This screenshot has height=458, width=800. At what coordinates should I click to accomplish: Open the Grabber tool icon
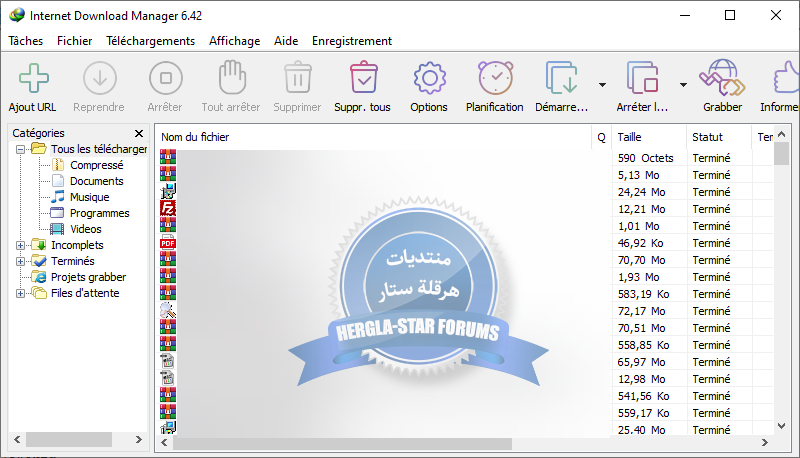click(722, 78)
